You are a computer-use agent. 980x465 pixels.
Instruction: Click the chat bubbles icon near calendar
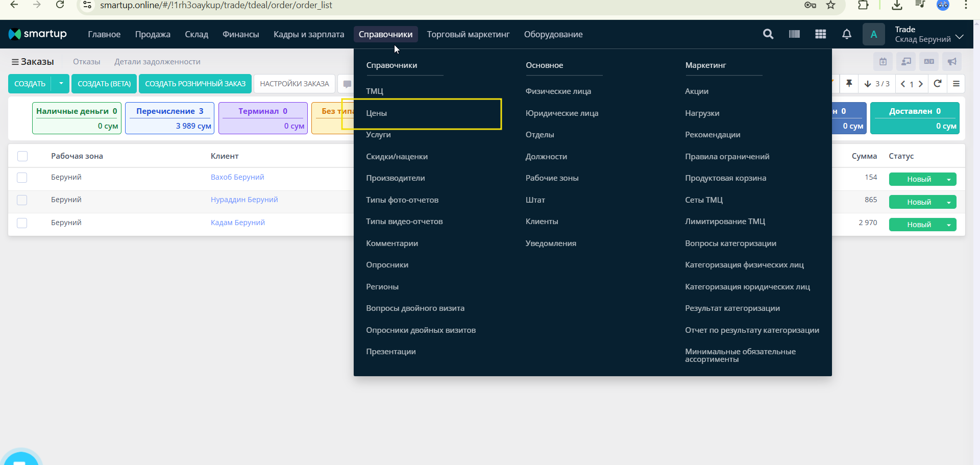906,62
